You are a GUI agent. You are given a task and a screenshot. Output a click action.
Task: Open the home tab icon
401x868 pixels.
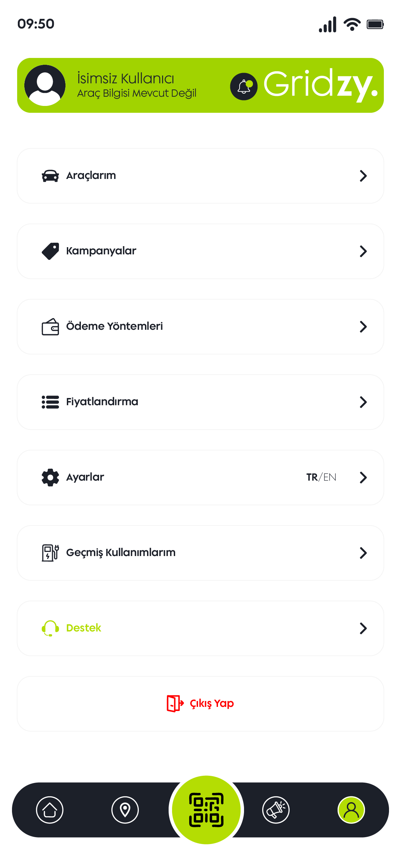pyautogui.click(x=50, y=810)
